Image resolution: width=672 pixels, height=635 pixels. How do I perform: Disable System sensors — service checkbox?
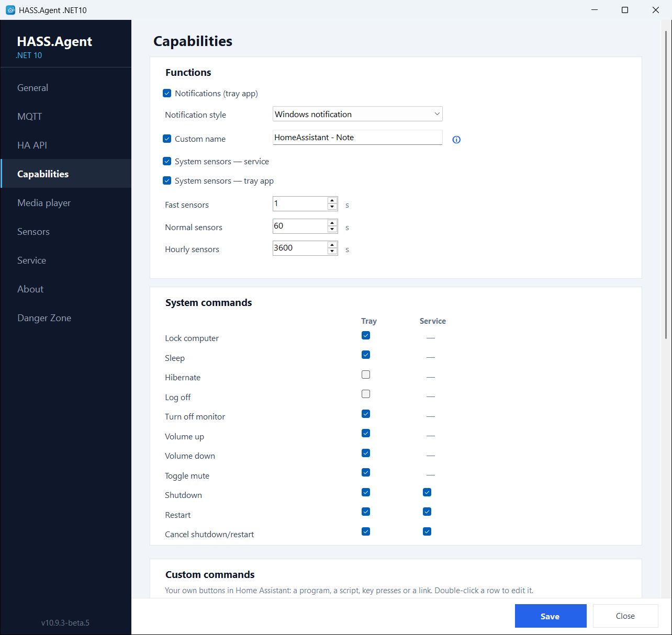click(167, 161)
